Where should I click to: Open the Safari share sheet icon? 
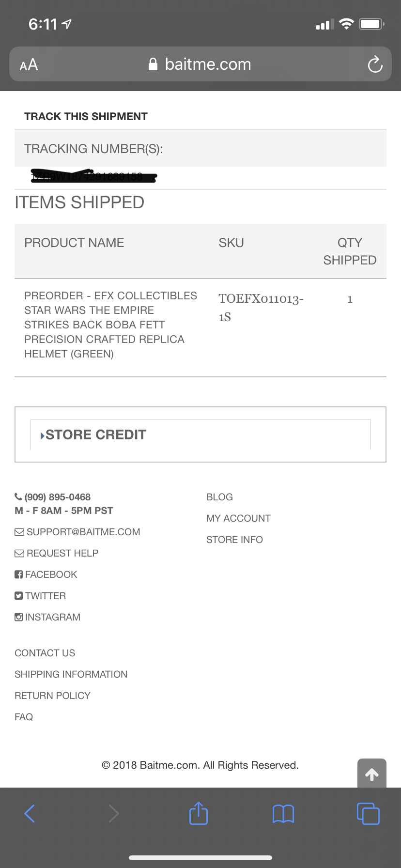199,813
